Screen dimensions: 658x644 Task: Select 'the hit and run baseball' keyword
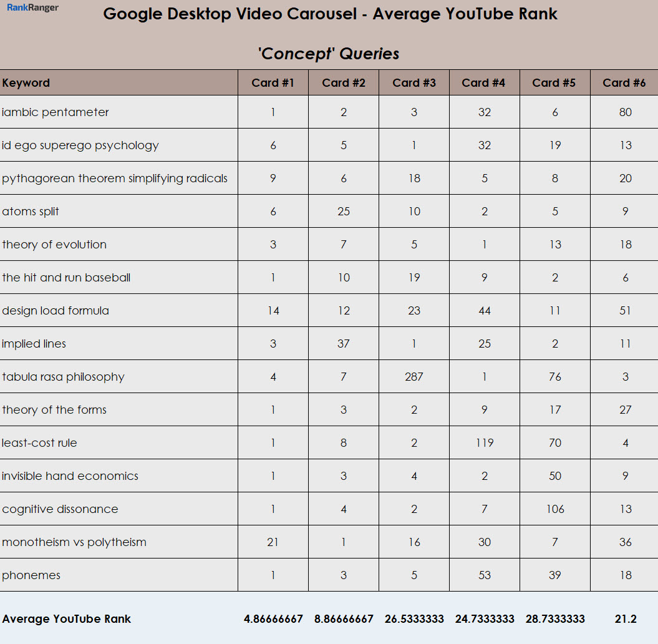[x=66, y=278]
